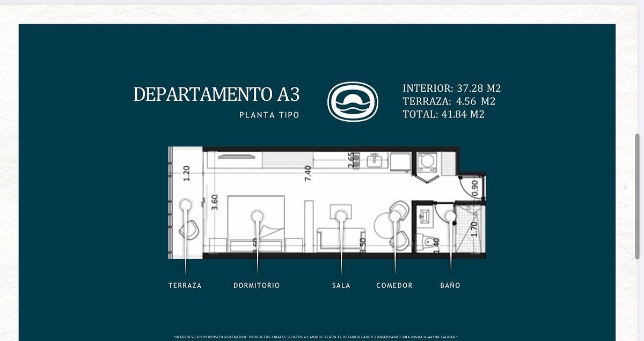Click the floor plan image
The width and height of the screenshot is (644, 341).
click(327, 203)
